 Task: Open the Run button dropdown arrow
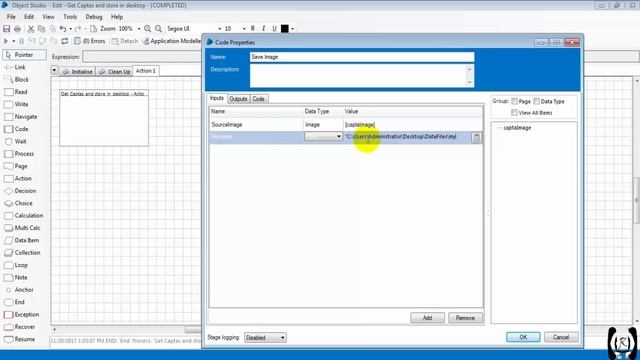pyautogui.click(x=13, y=41)
